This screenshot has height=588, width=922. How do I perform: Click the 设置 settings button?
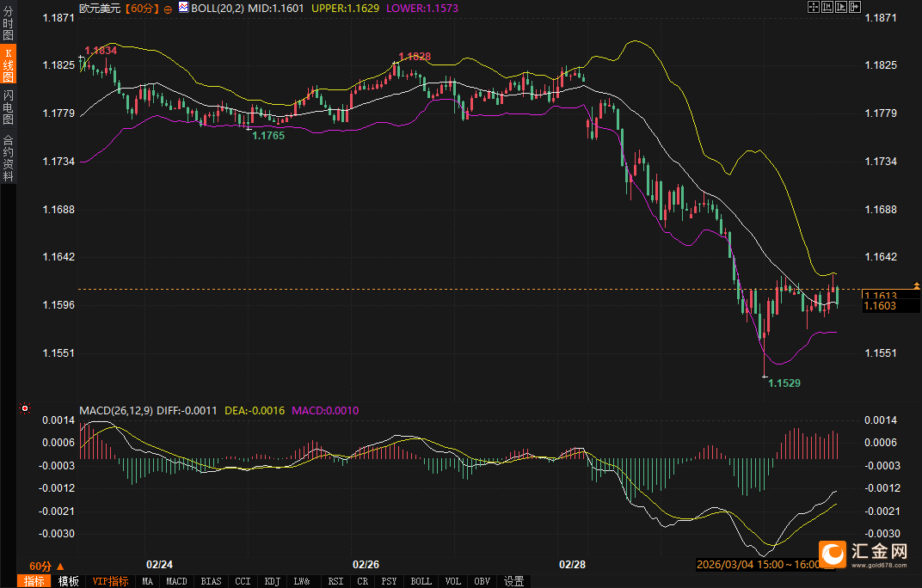tap(513, 581)
